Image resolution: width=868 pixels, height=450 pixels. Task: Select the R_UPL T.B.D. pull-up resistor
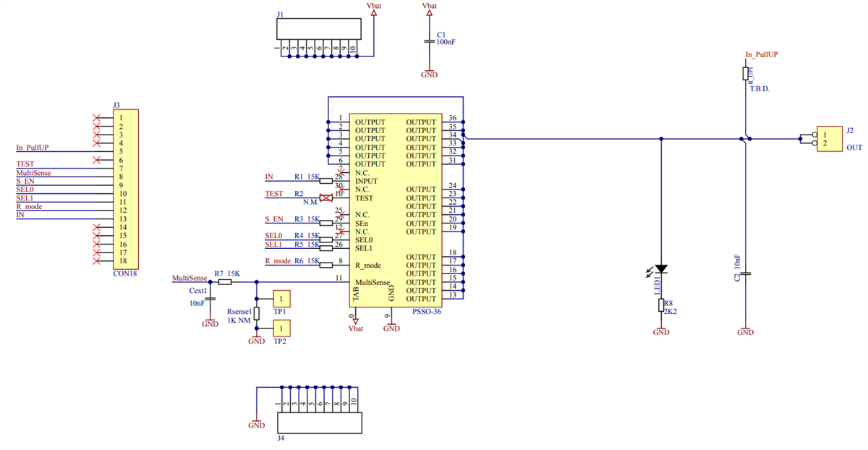click(746, 72)
